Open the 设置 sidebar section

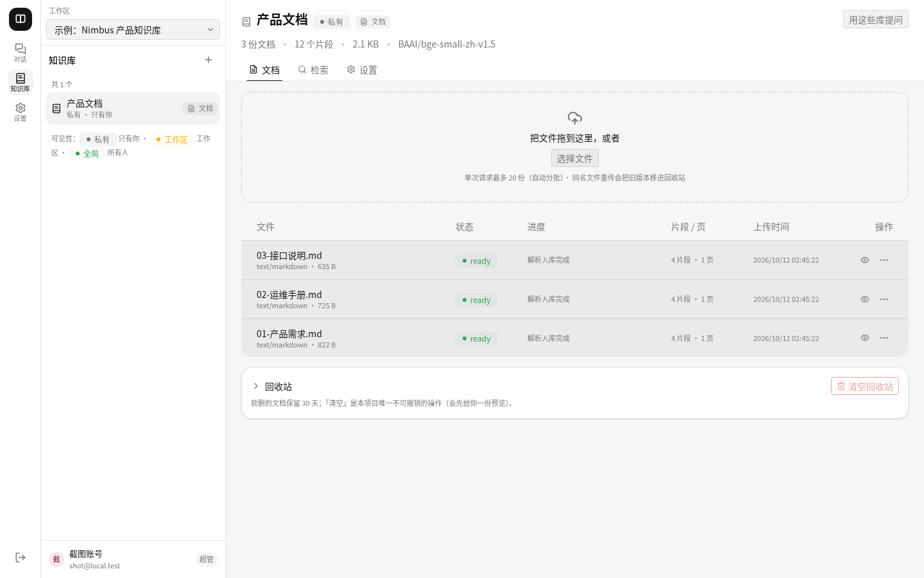coord(21,112)
